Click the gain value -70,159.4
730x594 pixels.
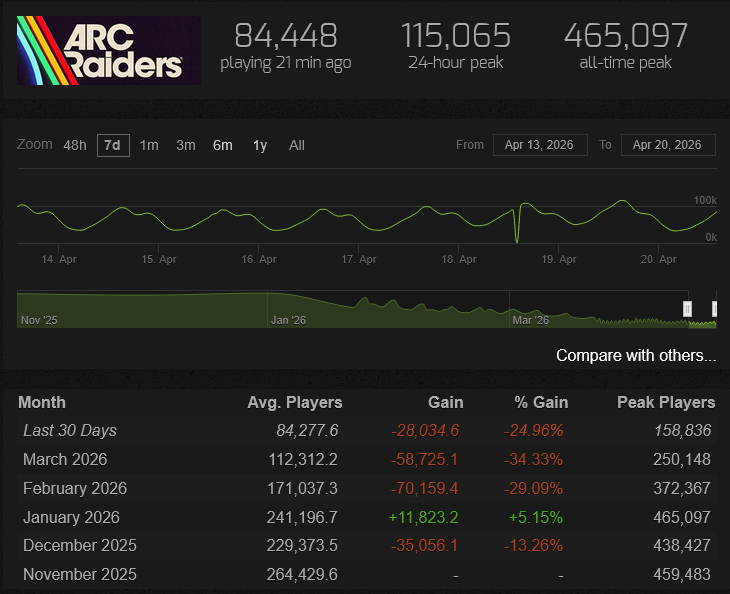[x=425, y=488]
